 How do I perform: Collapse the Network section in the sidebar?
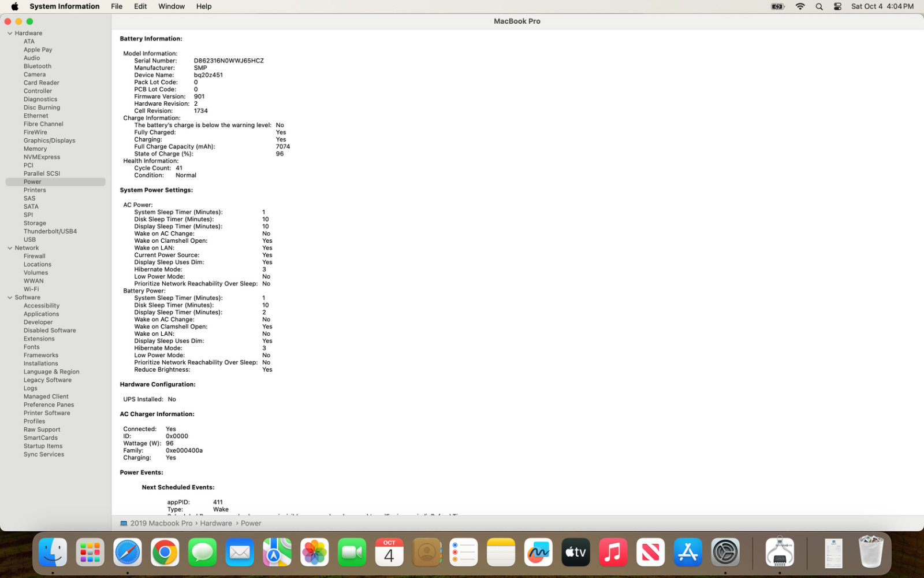pos(10,248)
